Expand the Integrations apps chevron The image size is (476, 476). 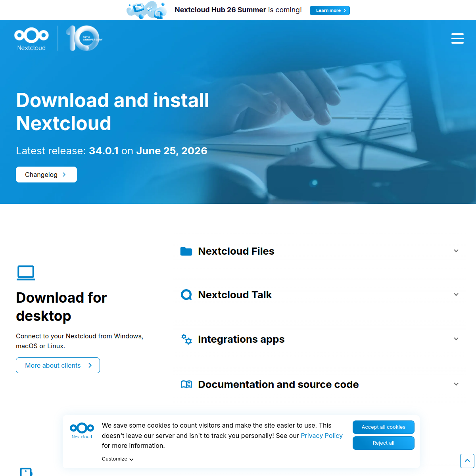[x=456, y=339]
